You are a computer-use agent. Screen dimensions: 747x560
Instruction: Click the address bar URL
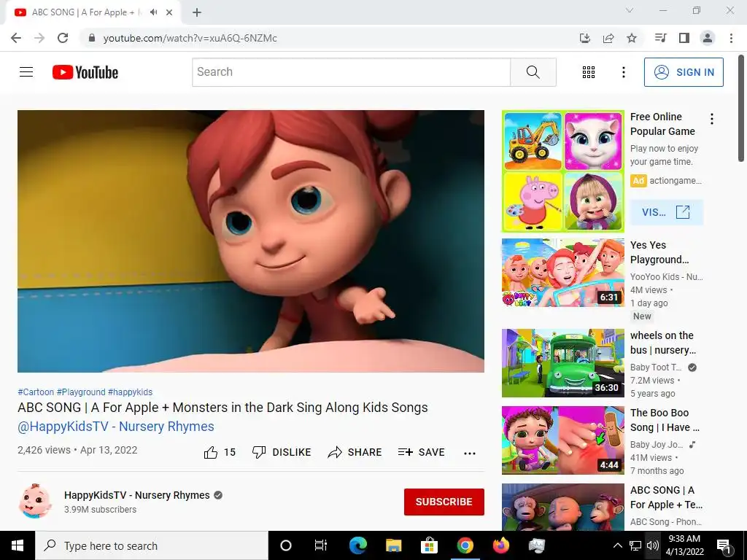pyautogui.click(x=190, y=38)
